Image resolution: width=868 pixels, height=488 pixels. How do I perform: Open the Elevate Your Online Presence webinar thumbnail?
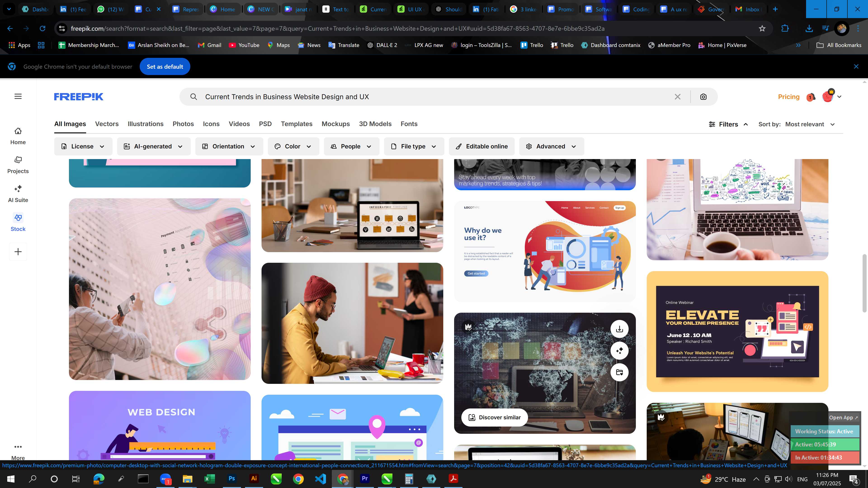[x=737, y=331]
